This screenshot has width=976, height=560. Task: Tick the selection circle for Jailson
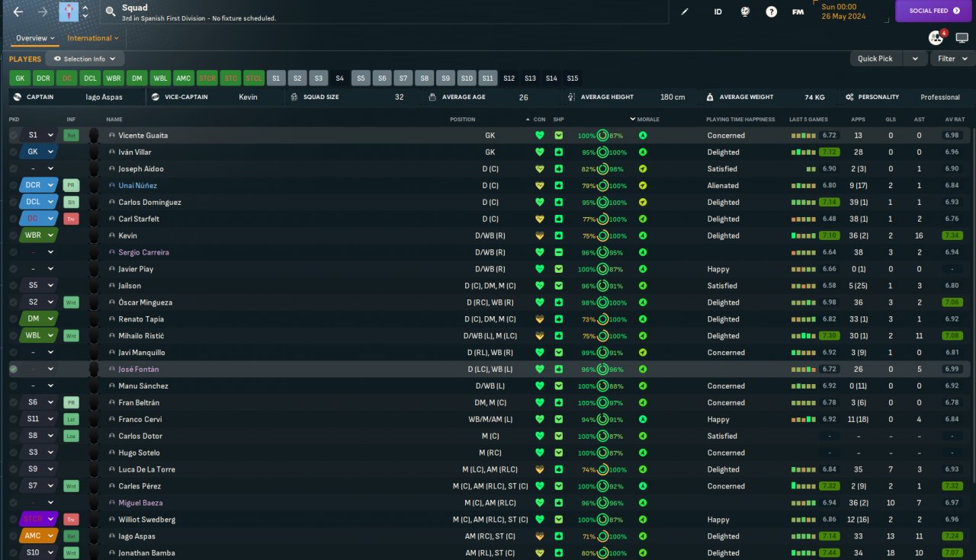coord(13,286)
